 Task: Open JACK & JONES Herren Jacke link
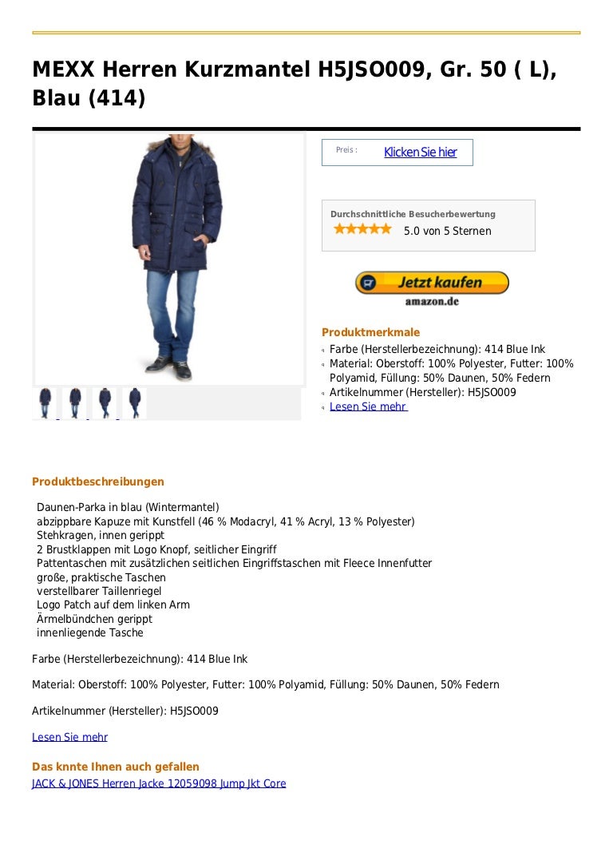coord(159,783)
